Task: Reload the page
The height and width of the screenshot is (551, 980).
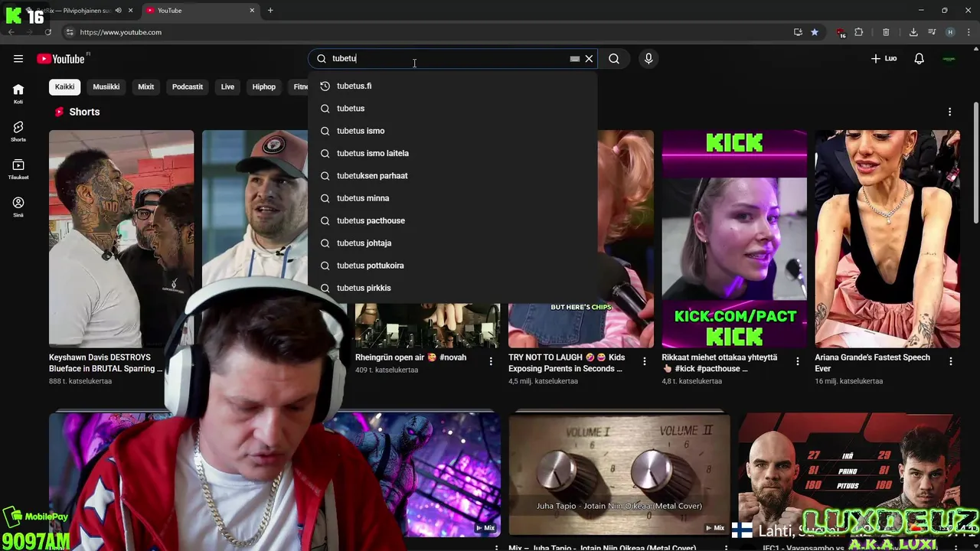Action: click(47, 32)
